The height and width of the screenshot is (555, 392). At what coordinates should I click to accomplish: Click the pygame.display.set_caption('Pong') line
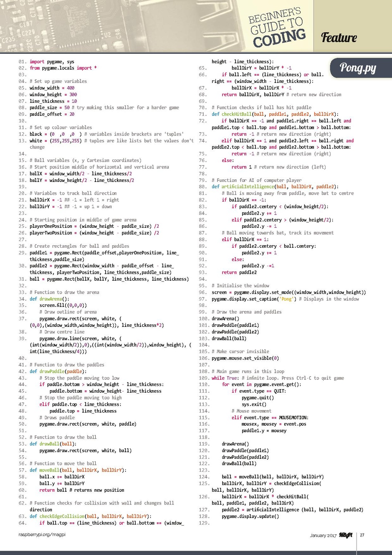254,299
